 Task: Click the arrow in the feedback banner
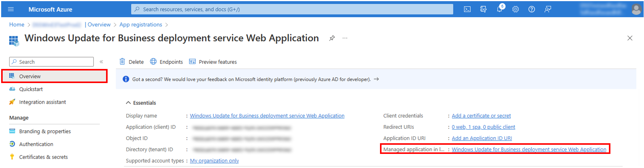376,79
